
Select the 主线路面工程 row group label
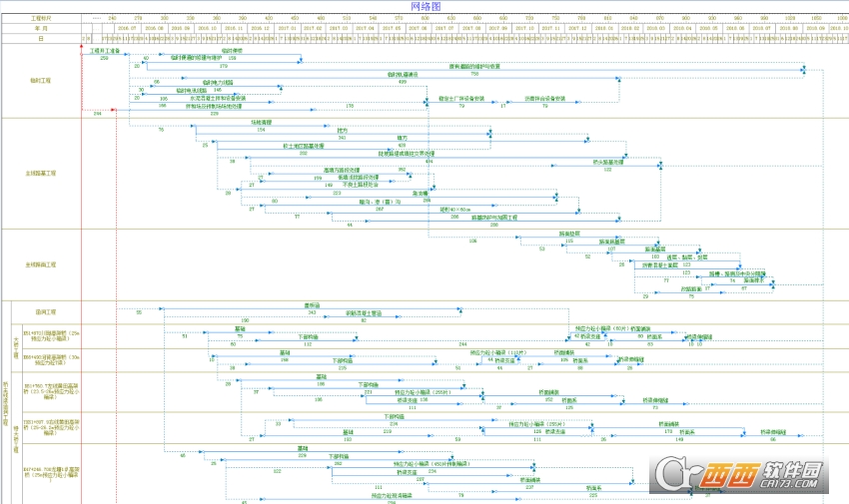[41, 265]
